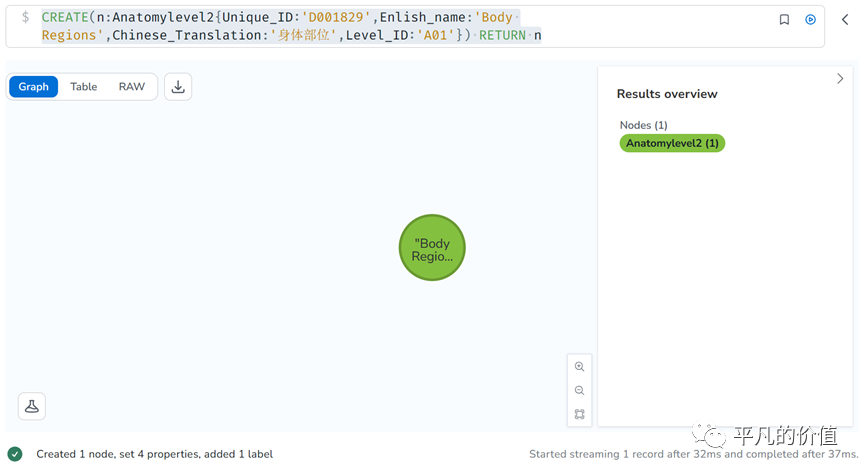Viewport: 865px width, 473px height.
Task: Fit graph to screen
Action: tap(579, 414)
